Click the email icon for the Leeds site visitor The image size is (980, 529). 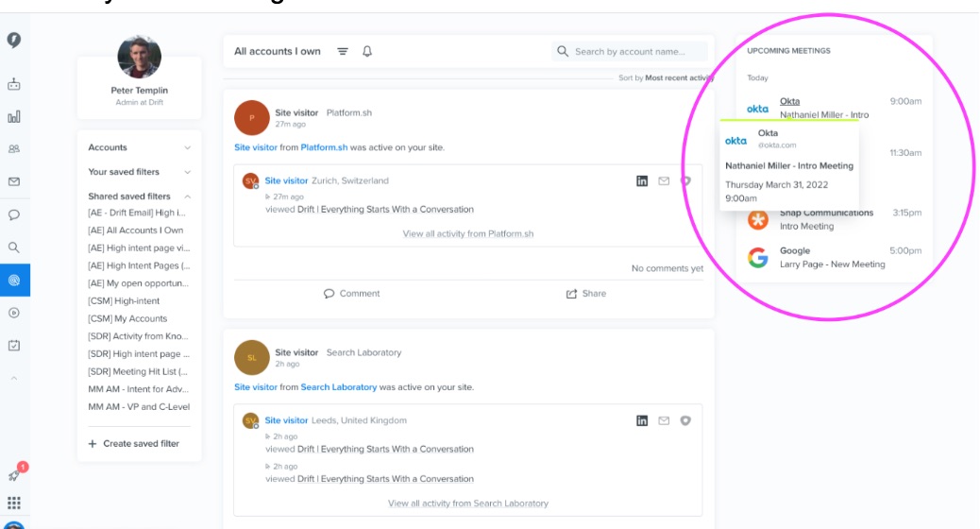pos(664,420)
